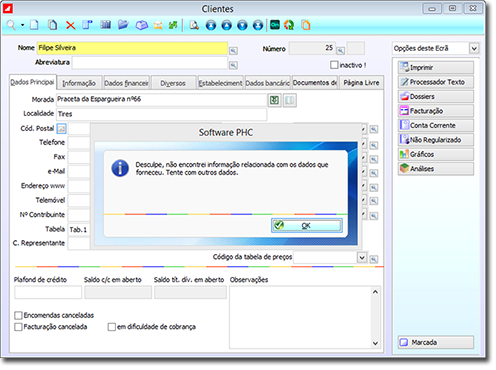Open Análises option
Image resolution: width=496 pixels, height=370 pixels.
pyautogui.click(x=436, y=169)
